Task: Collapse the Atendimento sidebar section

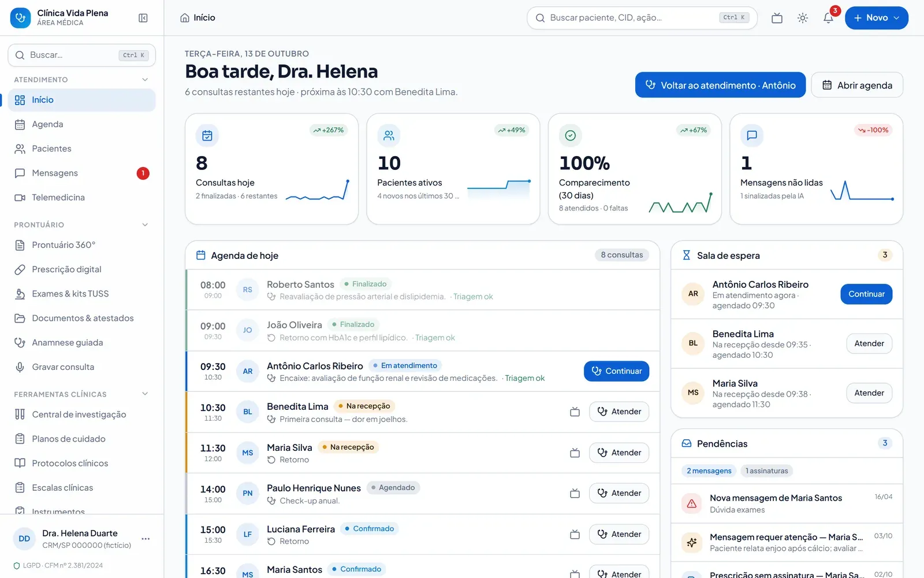Action: coord(145,80)
